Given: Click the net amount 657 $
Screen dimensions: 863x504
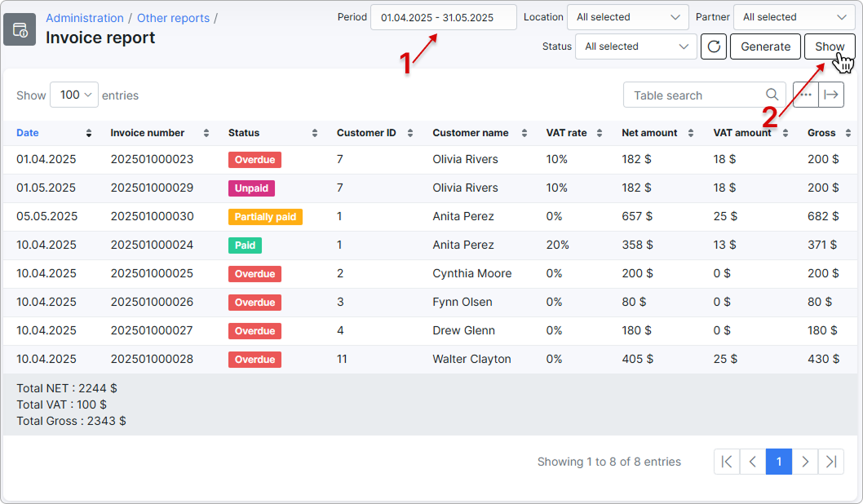Looking at the screenshot, I should pos(637,216).
